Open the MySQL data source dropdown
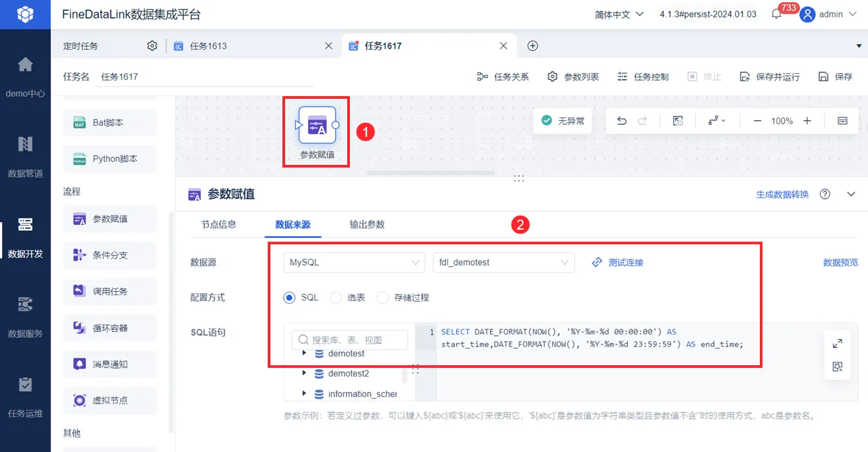Image resolution: width=868 pixels, height=452 pixels. (x=354, y=262)
